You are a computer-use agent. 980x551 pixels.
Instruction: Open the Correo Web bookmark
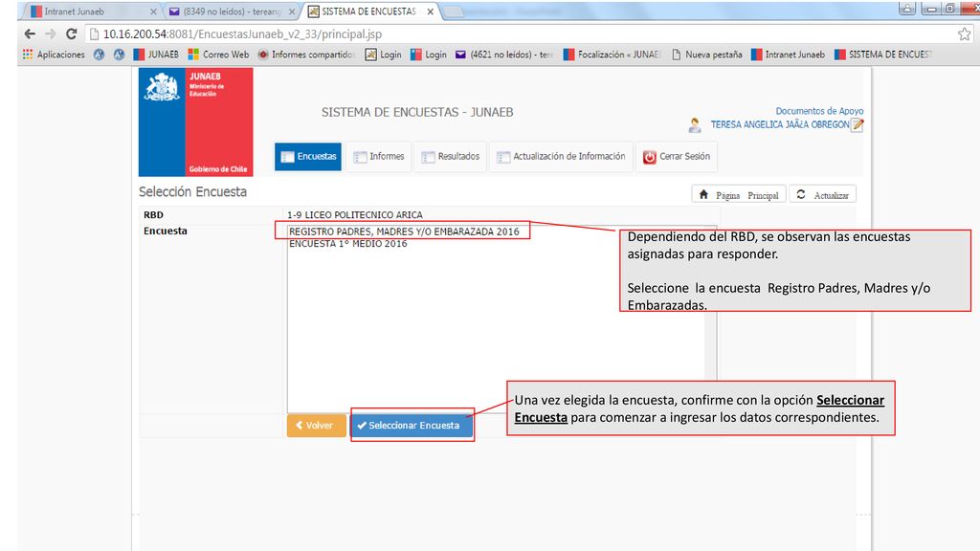click(219, 55)
